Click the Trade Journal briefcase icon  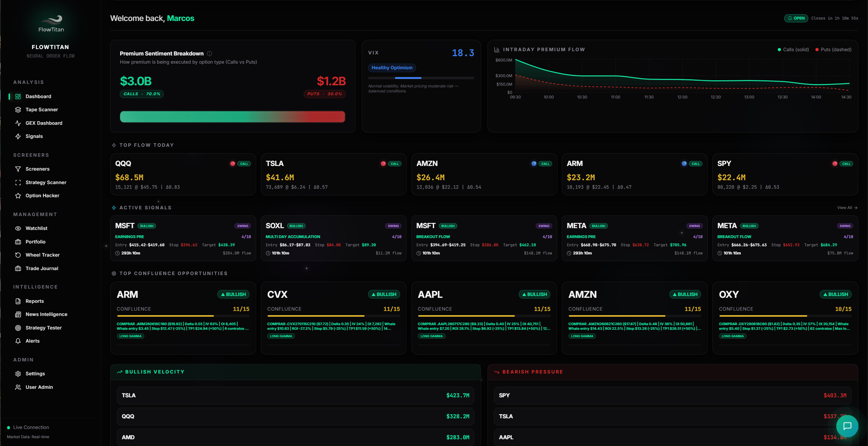18,268
